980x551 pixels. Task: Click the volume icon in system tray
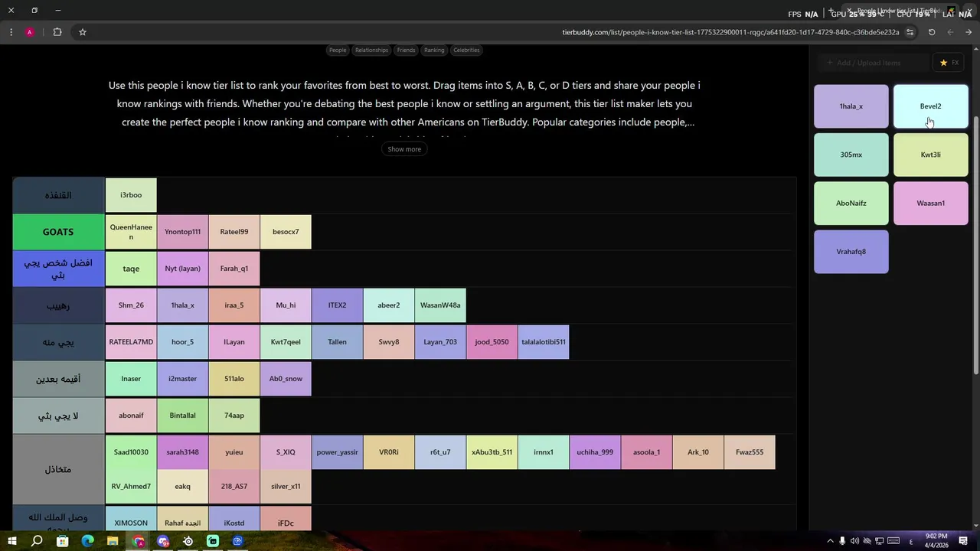pos(854,541)
